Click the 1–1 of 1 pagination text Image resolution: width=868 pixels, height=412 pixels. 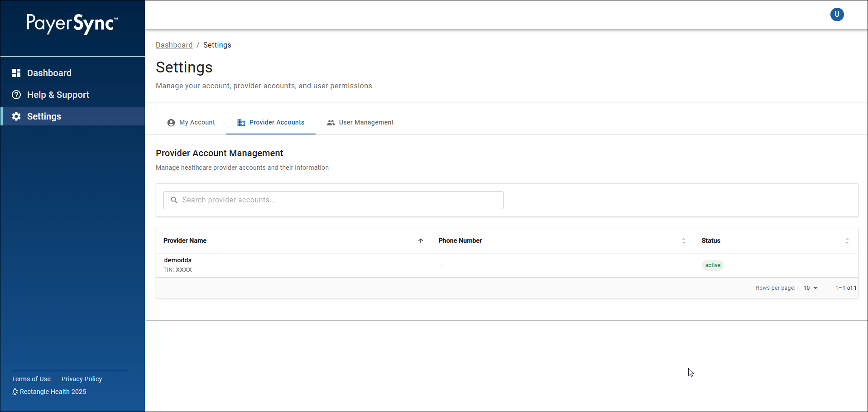coord(846,288)
